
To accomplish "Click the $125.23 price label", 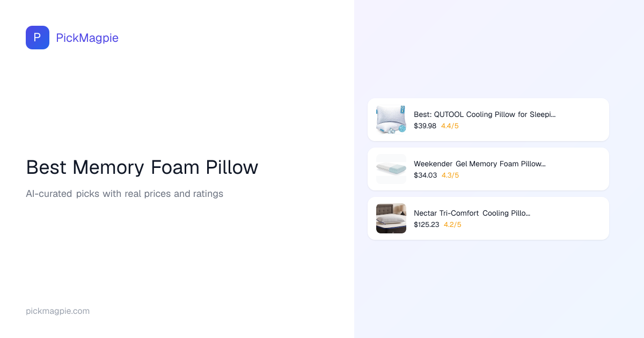I will click(x=427, y=225).
